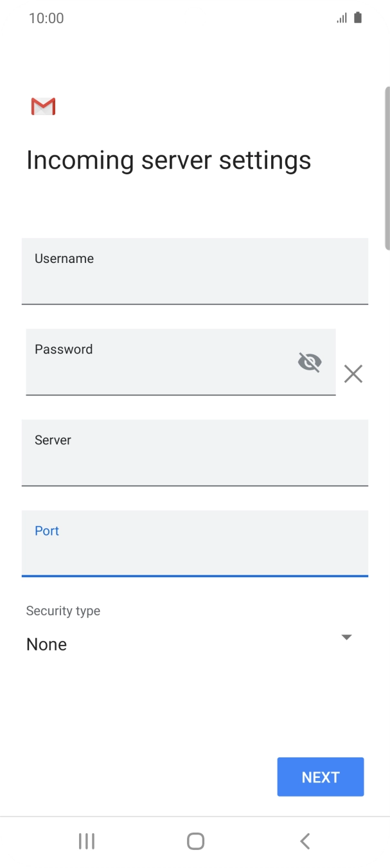Toggle password visibility with the eye icon
The image size is (390, 868).
tap(310, 361)
